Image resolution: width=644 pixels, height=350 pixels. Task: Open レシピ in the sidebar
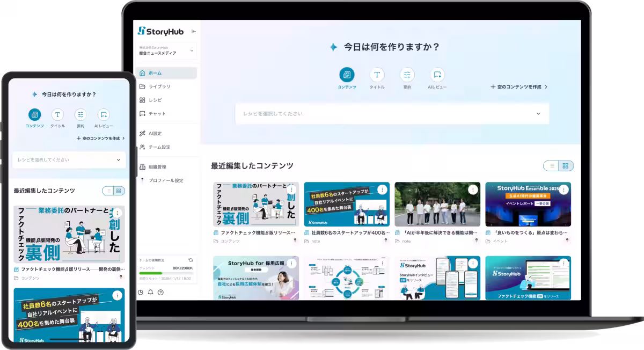(x=167, y=100)
